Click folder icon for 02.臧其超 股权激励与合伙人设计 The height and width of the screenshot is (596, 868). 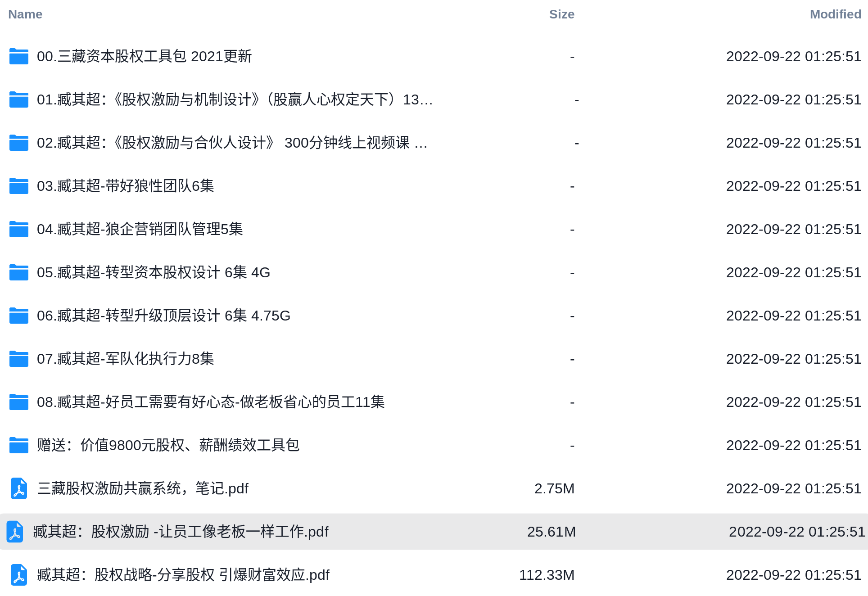pyautogui.click(x=19, y=143)
